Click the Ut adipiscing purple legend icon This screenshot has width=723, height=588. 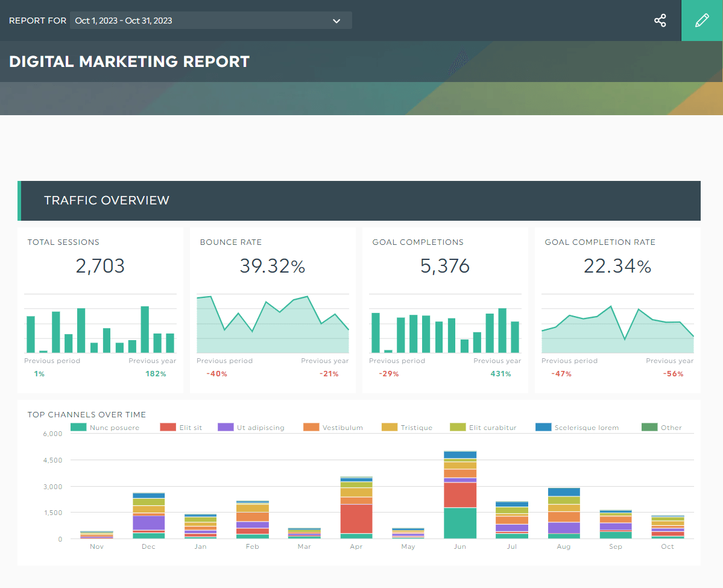(227, 427)
